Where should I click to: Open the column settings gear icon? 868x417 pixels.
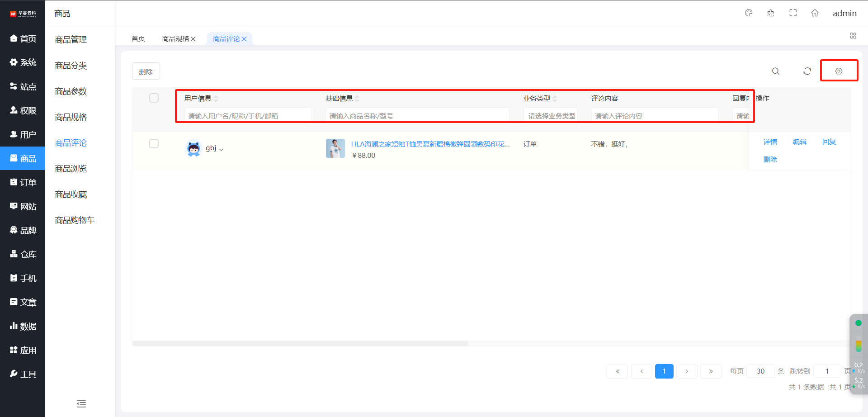coord(839,71)
